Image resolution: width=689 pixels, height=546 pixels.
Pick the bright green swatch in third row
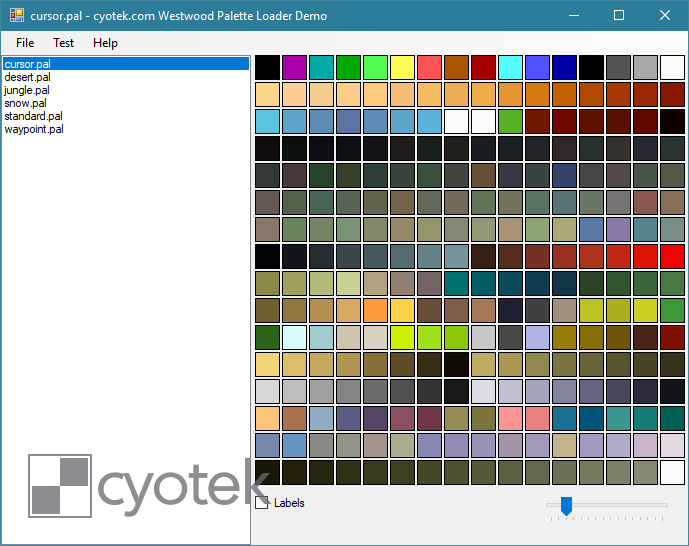[x=511, y=121]
